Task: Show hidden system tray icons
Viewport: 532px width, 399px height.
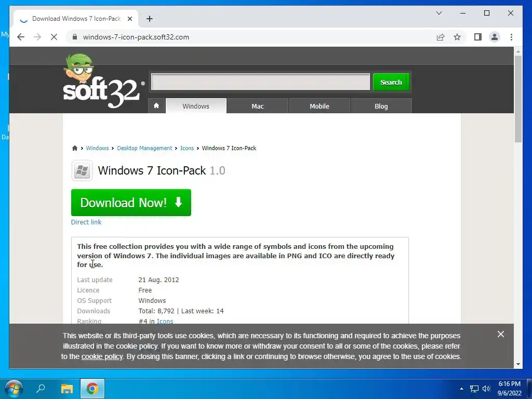Action: click(461, 389)
